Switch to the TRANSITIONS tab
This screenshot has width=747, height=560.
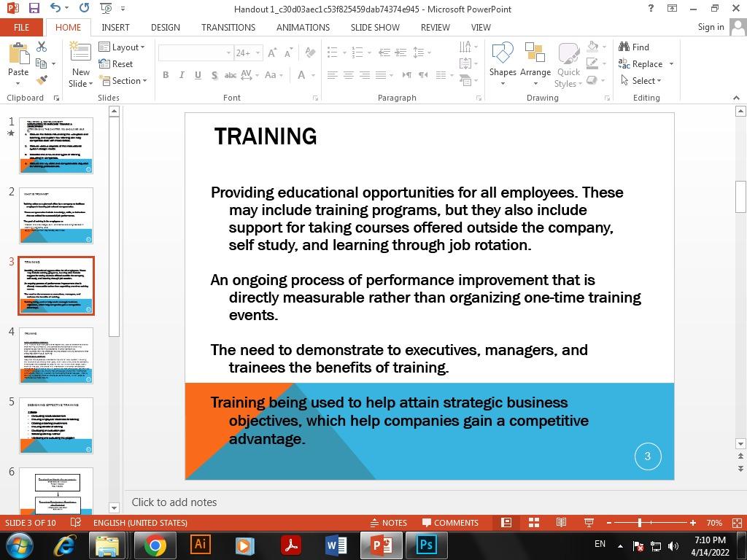point(227,28)
